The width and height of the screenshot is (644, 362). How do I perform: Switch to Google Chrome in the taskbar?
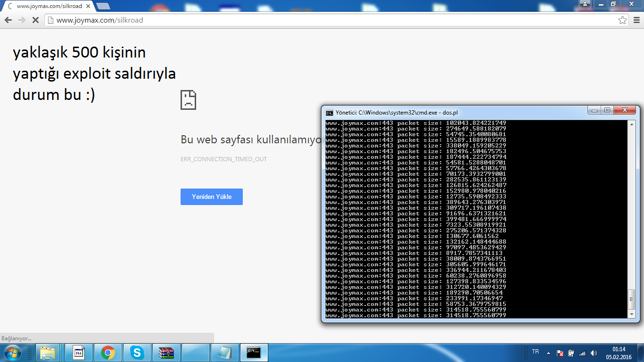pyautogui.click(x=108, y=353)
